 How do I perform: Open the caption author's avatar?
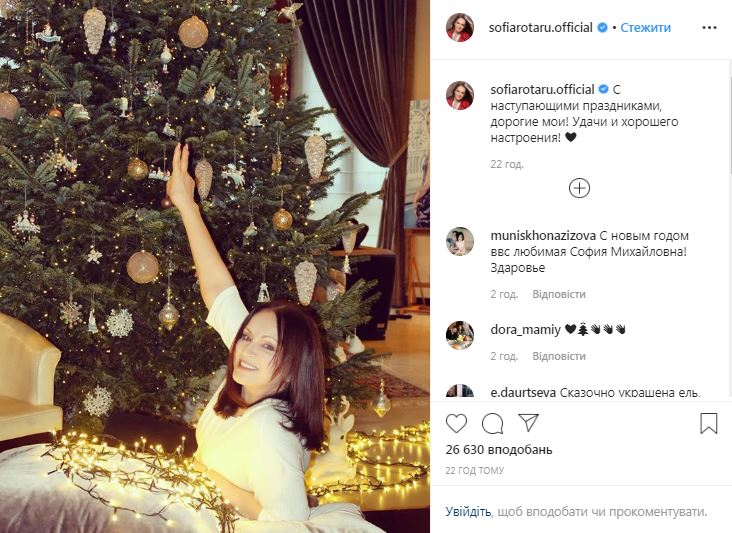pyautogui.click(x=460, y=96)
